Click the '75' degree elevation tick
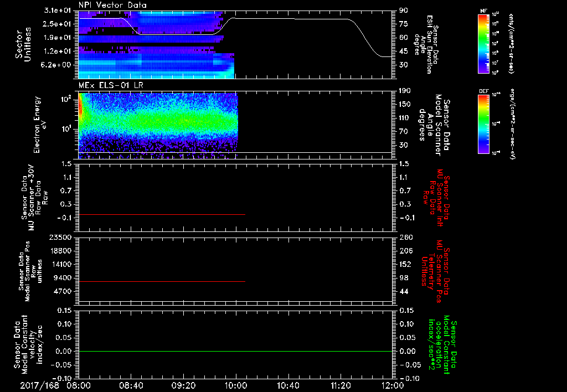567x392 pixels. point(404,24)
